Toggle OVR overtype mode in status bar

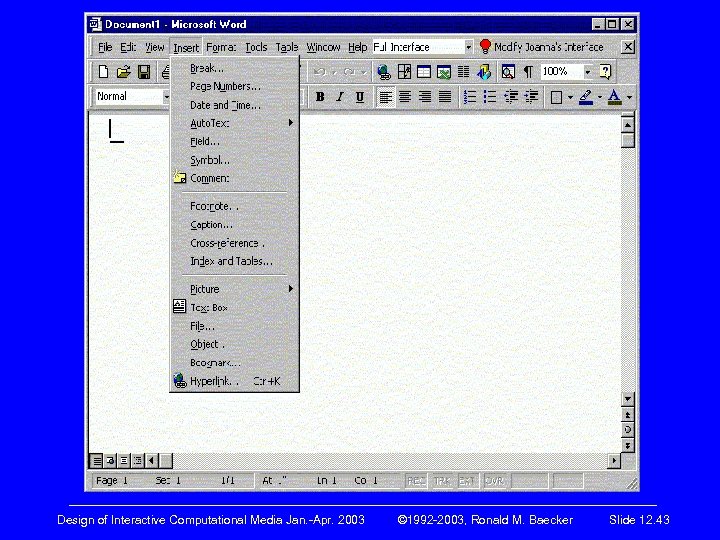pos(494,481)
